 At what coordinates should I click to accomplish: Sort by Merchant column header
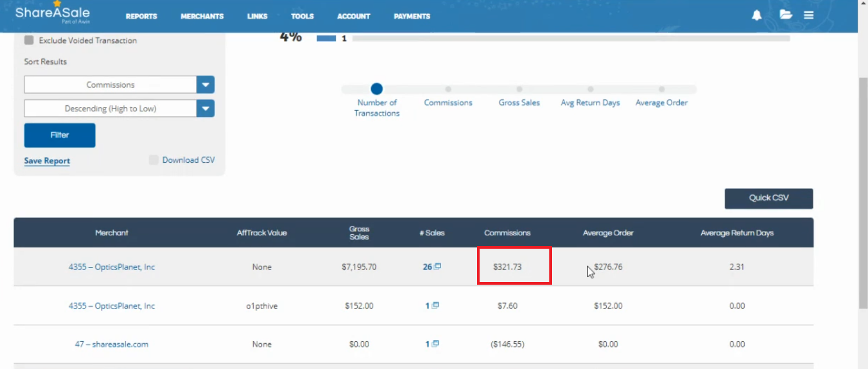pos(112,233)
